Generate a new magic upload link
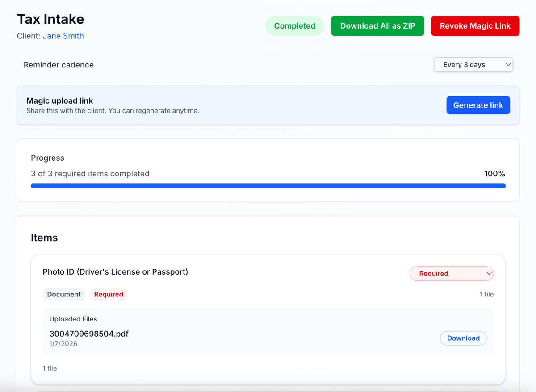 tap(478, 105)
